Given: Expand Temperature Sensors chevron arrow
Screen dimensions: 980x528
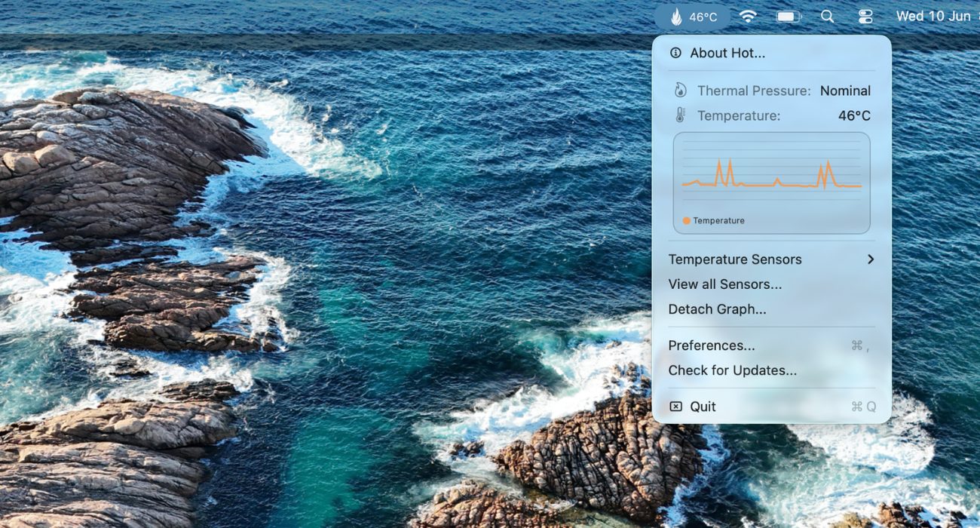Looking at the screenshot, I should coord(871,259).
